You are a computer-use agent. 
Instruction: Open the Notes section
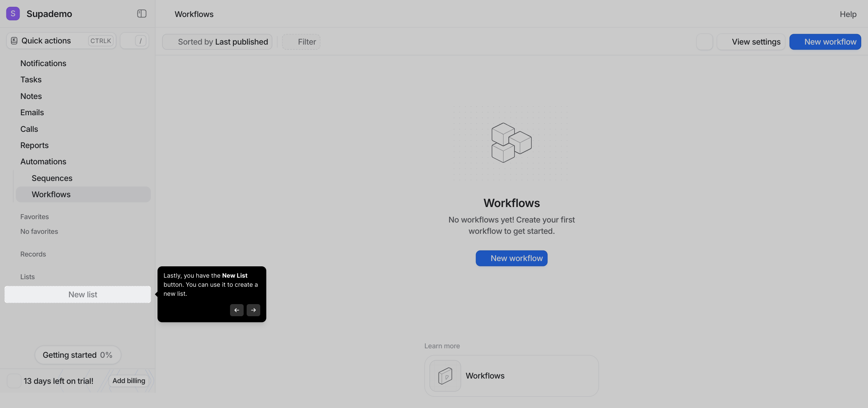[x=31, y=96]
